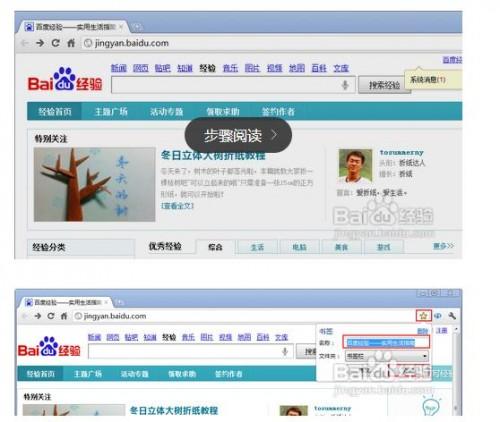500x422 pixels.
Task: Open the 知道 link in top window
Action: coord(185,68)
